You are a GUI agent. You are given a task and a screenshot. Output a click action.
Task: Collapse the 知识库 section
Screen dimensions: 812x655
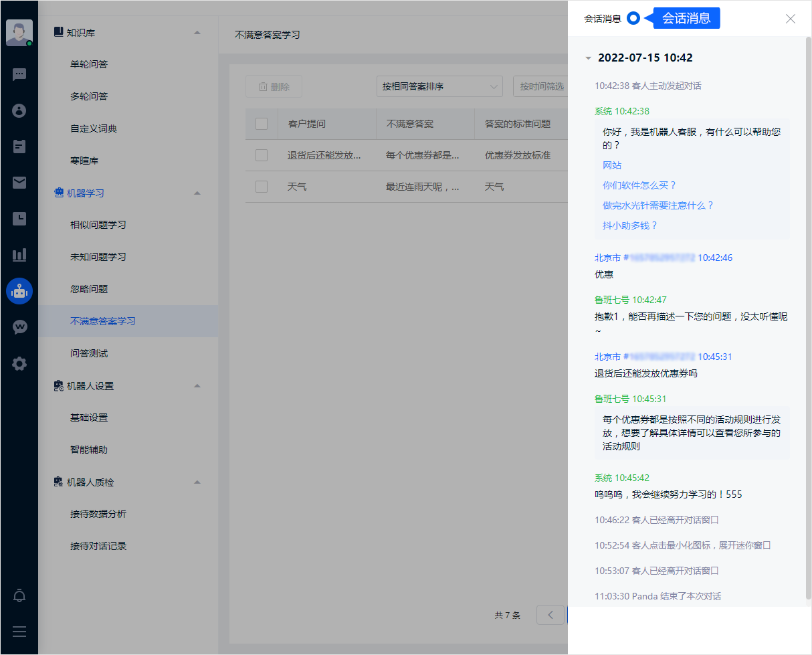pyautogui.click(x=197, y=32)
